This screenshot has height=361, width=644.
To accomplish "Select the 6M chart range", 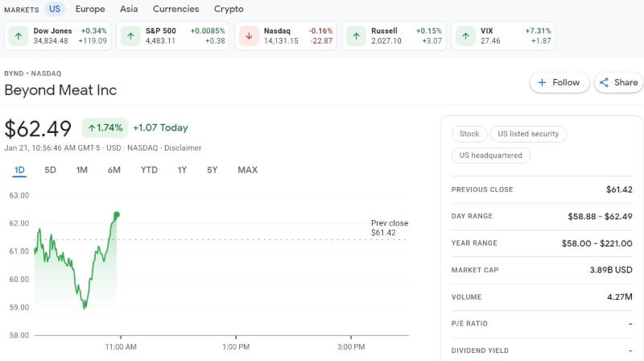I will point(114,170).
